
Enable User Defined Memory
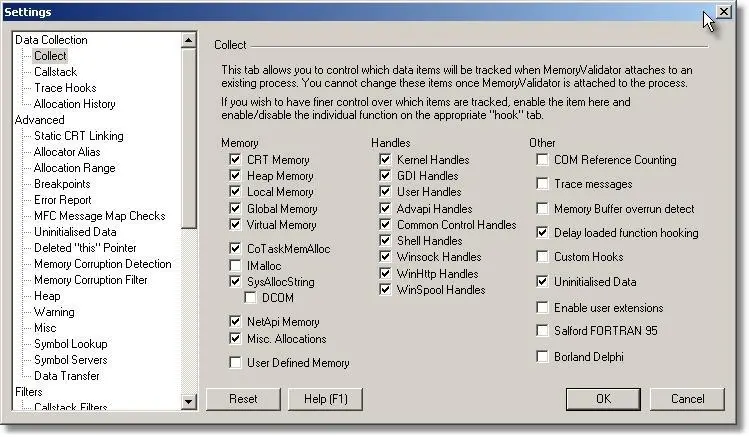click(235, 362)
